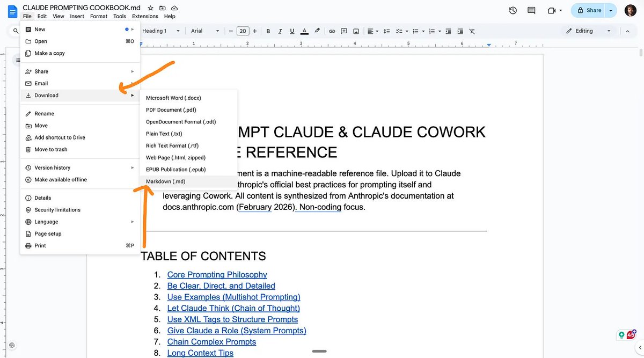Choose Markdown (.md) download format

[x=188, y=181]
